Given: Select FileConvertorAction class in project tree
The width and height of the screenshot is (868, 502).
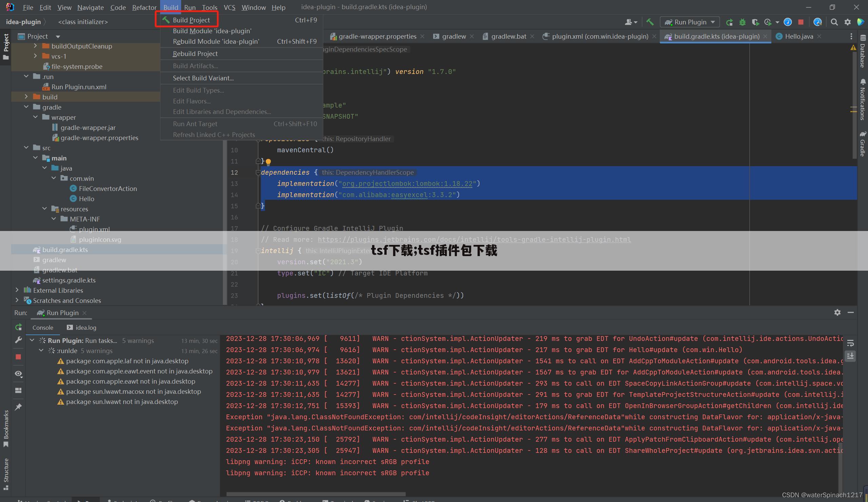Looking at the screenshot, I should coord(108,189).
